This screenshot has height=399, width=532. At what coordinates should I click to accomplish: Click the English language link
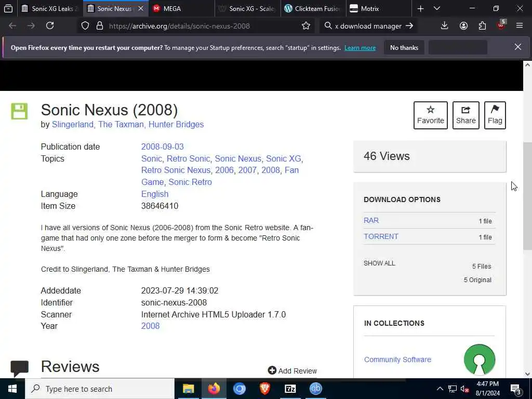(x=155, y=194)
